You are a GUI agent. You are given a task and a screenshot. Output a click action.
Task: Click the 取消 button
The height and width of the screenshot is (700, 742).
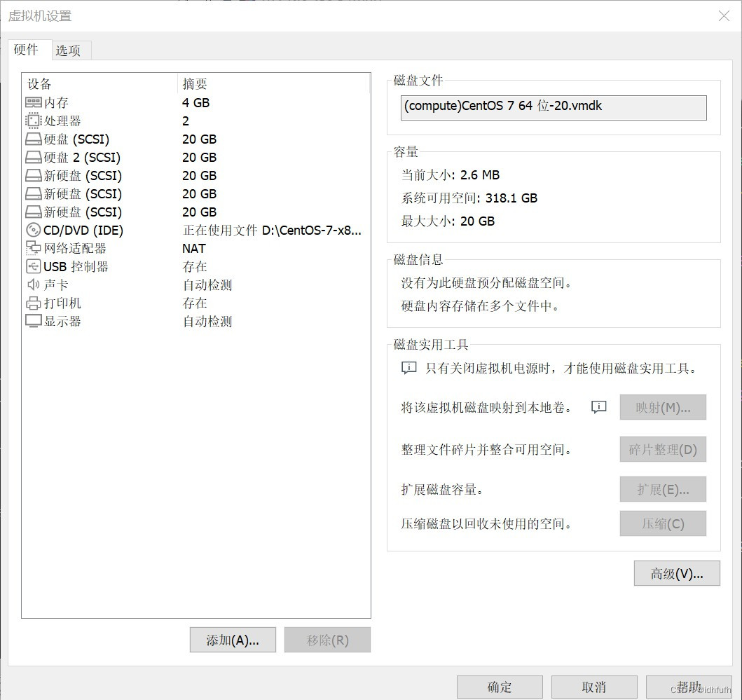(x=593, y=687)
